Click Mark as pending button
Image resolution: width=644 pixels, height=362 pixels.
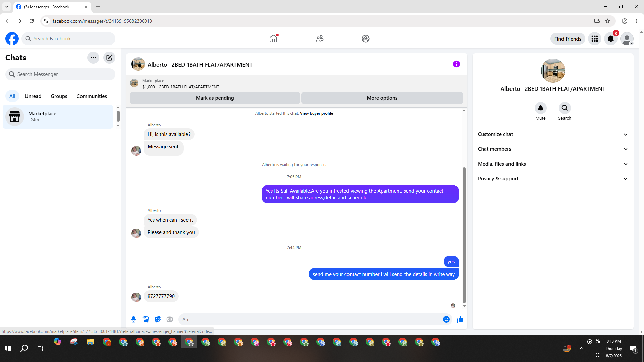(215, 98)
